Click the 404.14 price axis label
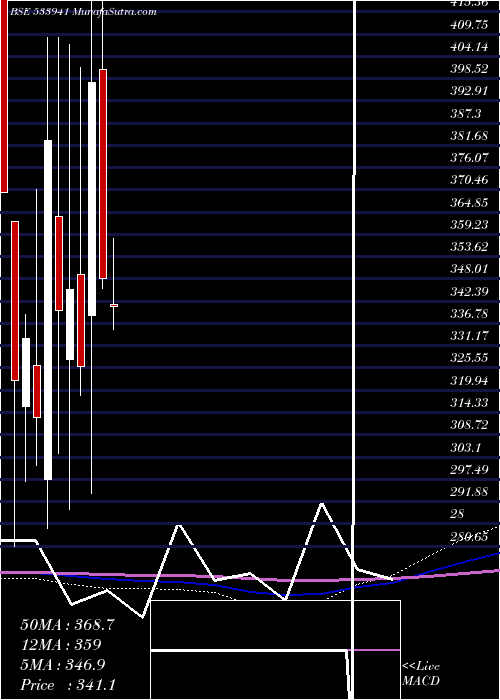This screenshot has width=500, height=700. click(x=469, y=46)
